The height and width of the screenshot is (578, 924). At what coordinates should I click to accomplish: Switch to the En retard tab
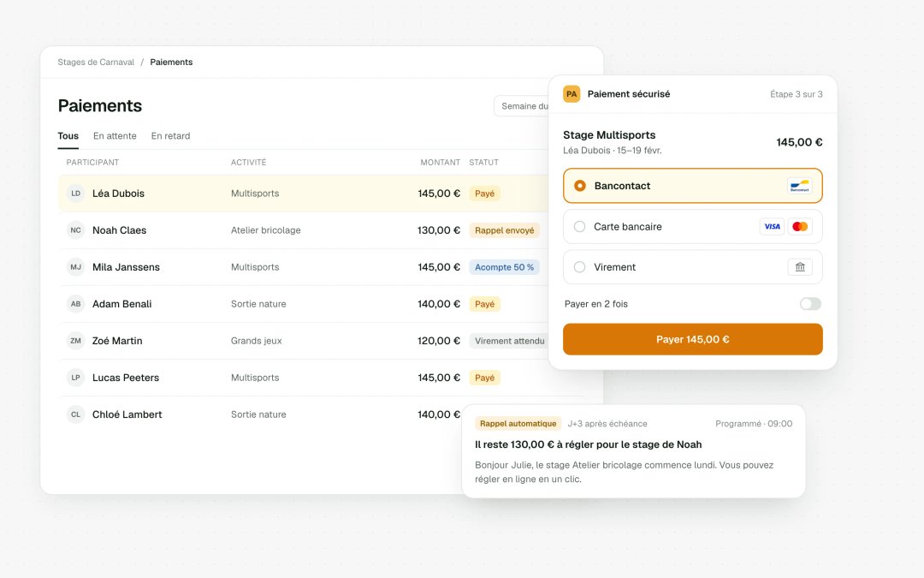tap(170, 135)
